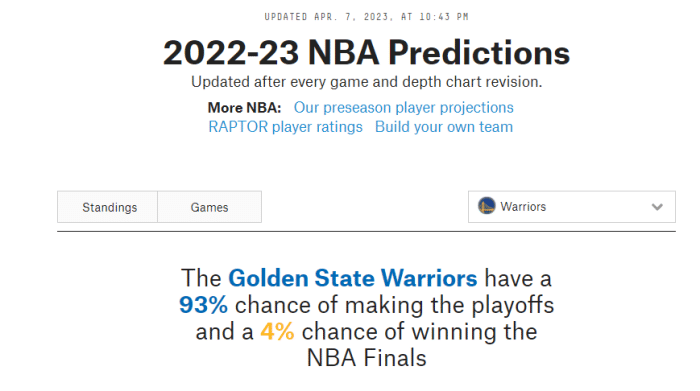Click the subtitle about depth chart revision
Image resolution: width=700 pixels, height=391 pixels.
pyautogui.click(x=367, y=82)
